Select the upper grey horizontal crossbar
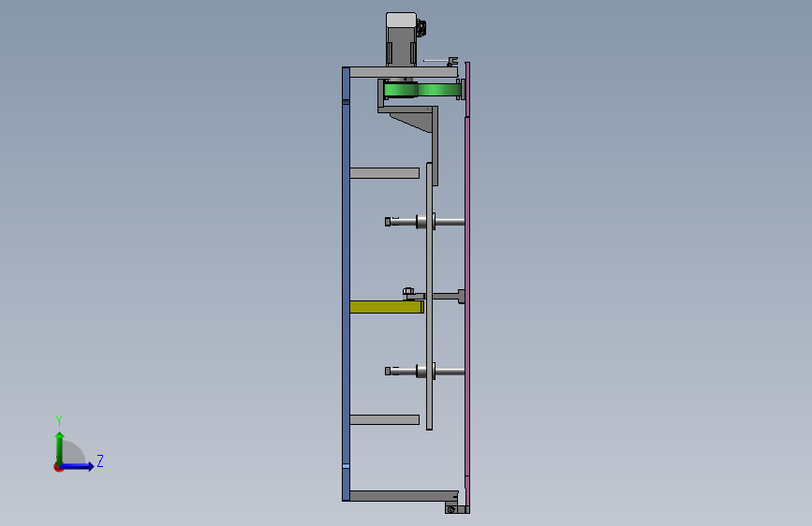Screen dimensions: 812x526 coord(385,173)
